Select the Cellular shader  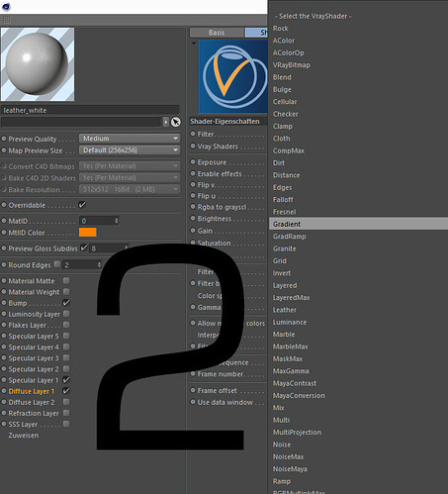click(x=285, y=102)
